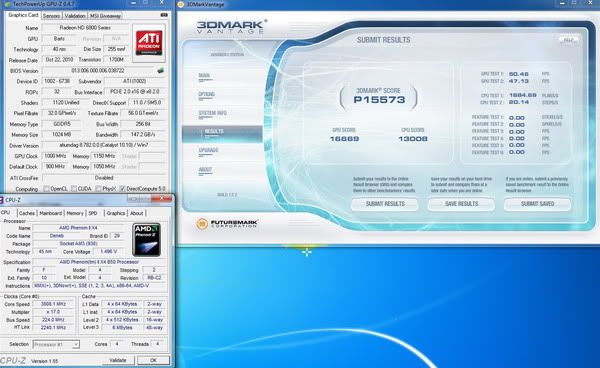This screenshot has width=600, height=368.
Task: Click the Save Results button
Action: point(461,204)
